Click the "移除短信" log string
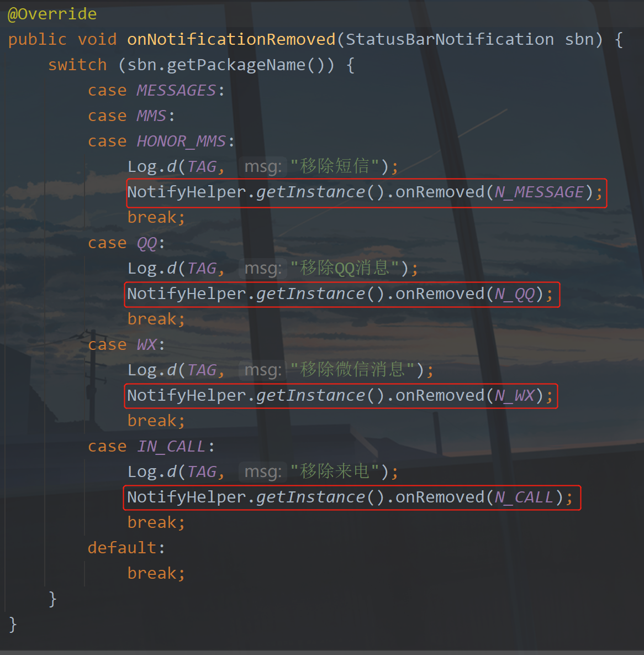Screen dimensions: 644x655 [335, 167]
